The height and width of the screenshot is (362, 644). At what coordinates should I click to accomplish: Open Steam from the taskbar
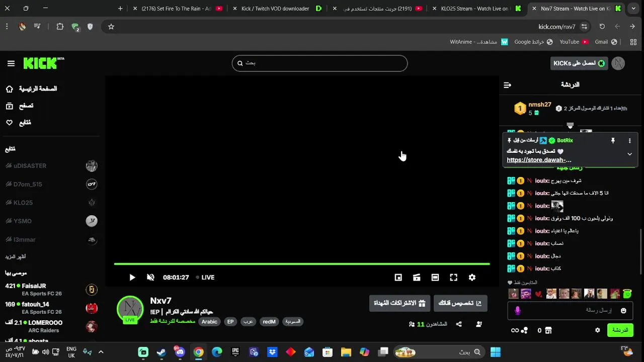162,352
